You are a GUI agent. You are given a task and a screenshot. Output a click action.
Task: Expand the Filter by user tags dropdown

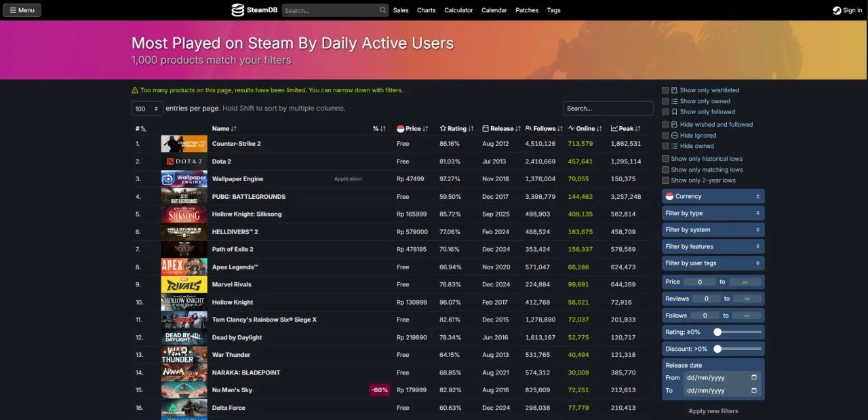click(713, 263)
